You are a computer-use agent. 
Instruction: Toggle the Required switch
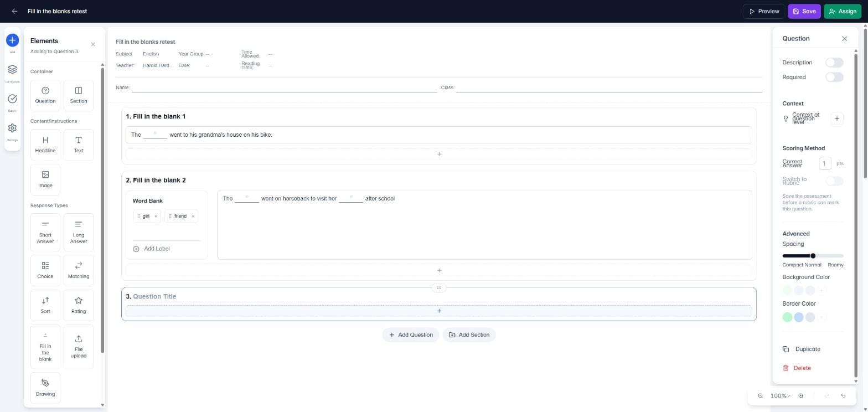click(834, 77)
